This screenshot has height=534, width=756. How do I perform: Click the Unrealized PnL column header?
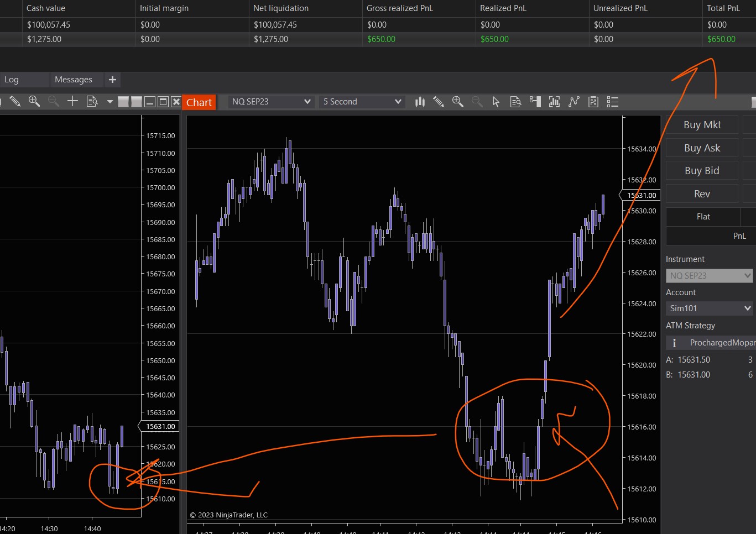[645, 8]
